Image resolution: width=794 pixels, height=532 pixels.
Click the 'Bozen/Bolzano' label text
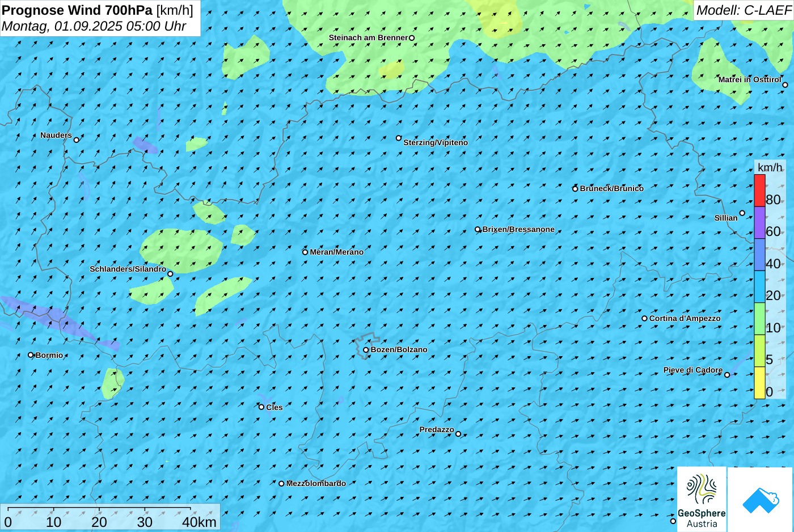(x=399, y=350)
